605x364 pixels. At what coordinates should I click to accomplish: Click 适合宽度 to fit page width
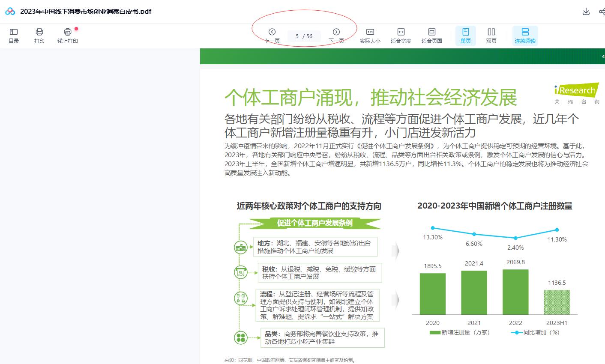click(401, 36)
